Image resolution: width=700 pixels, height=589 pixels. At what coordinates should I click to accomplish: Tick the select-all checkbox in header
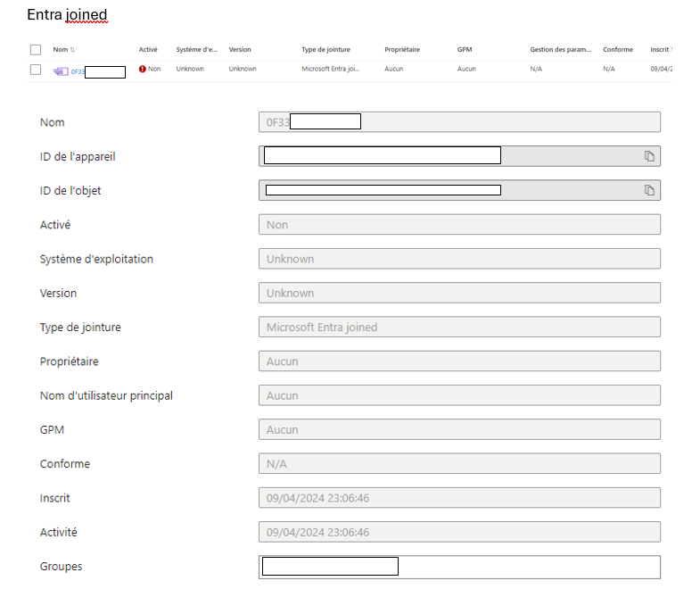36,50
